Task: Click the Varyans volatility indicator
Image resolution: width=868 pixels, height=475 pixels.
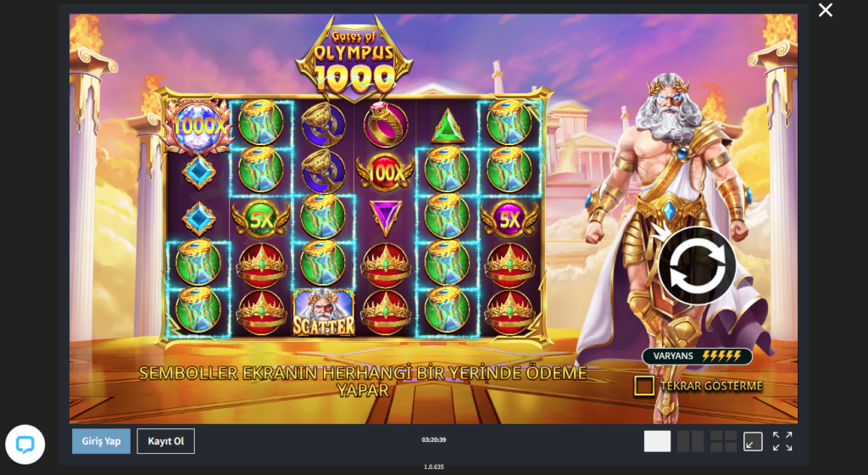Action: coord(697,356)
